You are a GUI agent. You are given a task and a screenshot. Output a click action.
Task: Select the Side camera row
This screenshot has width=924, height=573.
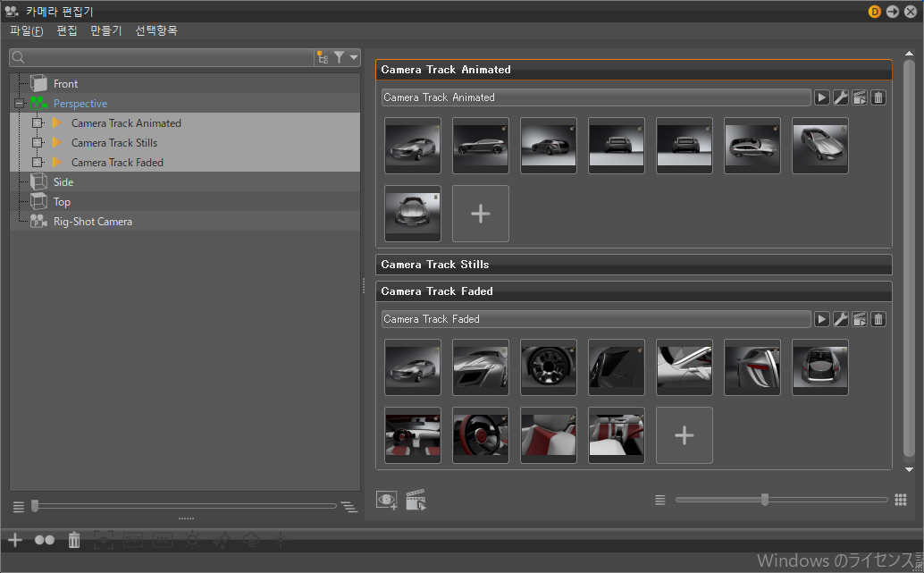pyautogui.click(x=185, y=181)
